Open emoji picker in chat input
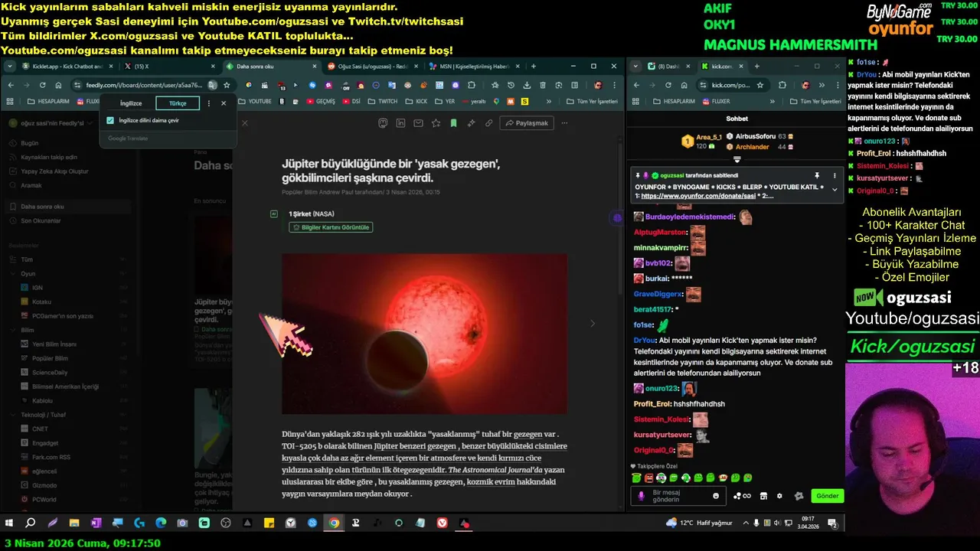Screen dimensions: 980x551 [x=716, y=496]
